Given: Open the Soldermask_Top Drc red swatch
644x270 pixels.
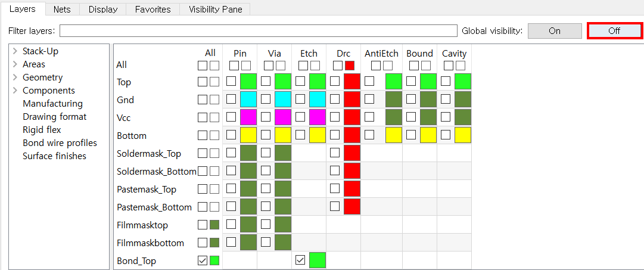Looking at the screenshot, I should (x=352, y=153).
